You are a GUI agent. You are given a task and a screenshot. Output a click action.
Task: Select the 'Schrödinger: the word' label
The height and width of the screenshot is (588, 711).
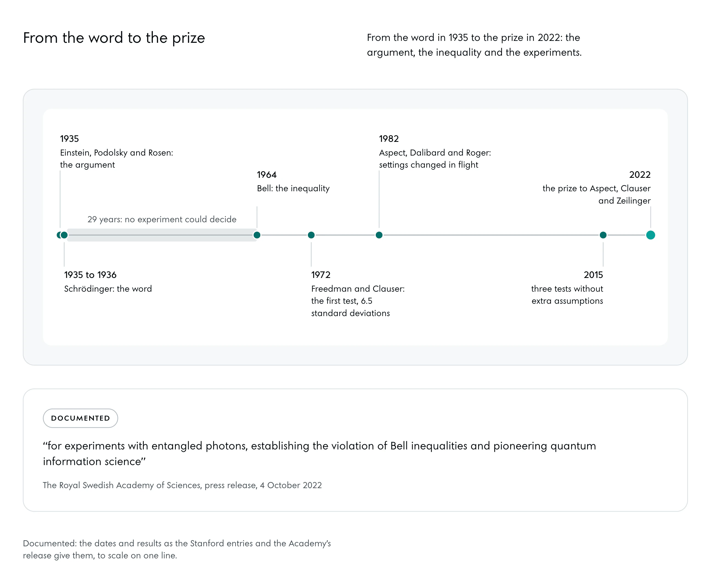[x=108, y=289]
